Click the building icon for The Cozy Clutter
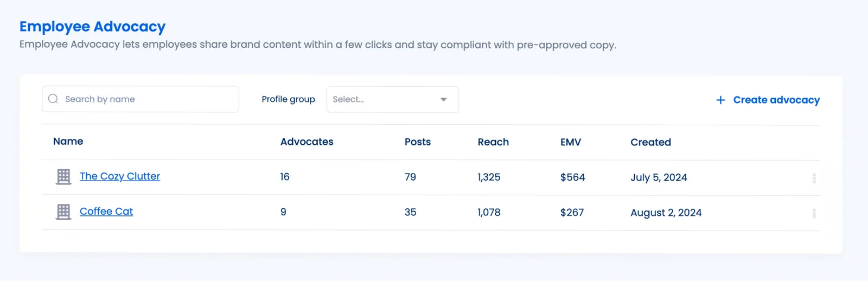 [63, 177]
